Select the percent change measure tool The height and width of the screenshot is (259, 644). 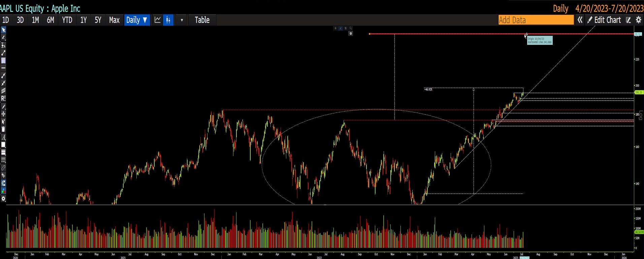click(x=3, y=45)
